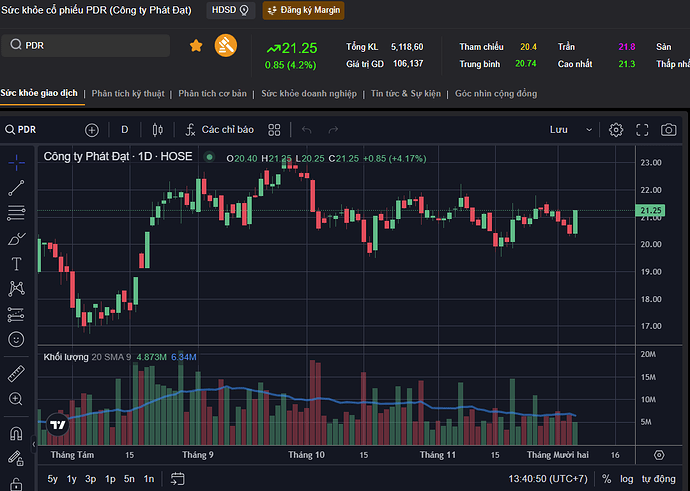690x491 pixels.
Task: Take a chart snapshot with camera icon
Action: 669,130
